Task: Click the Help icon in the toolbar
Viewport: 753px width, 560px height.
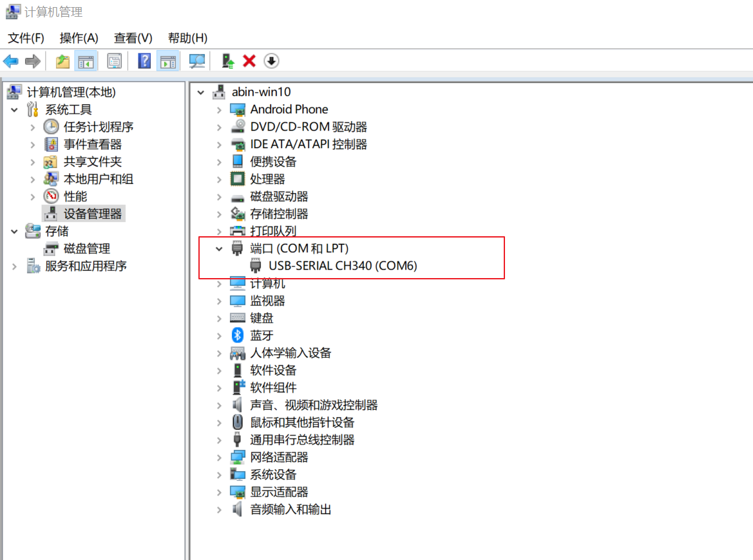Action: pyautogui.click(x=144, y=61)
